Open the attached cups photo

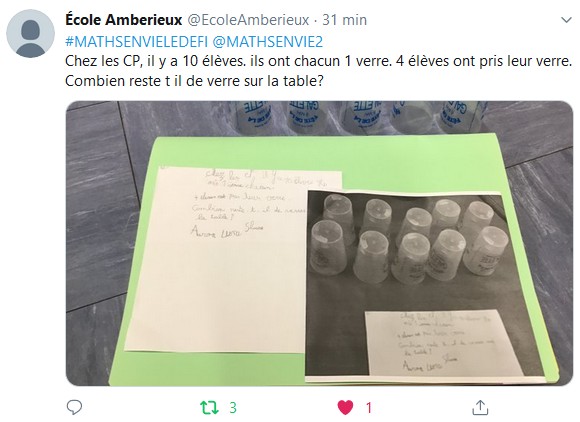coord(319,243)
